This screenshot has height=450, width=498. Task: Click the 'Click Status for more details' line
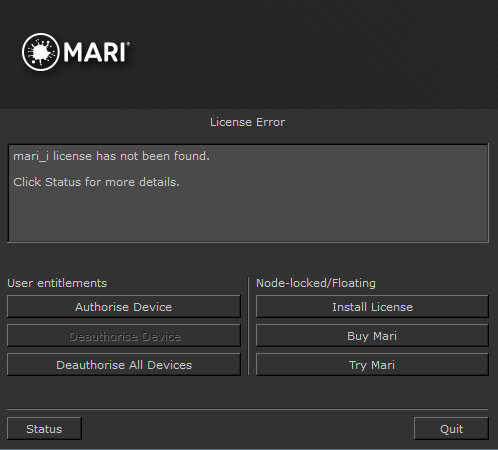pos(96,182)
